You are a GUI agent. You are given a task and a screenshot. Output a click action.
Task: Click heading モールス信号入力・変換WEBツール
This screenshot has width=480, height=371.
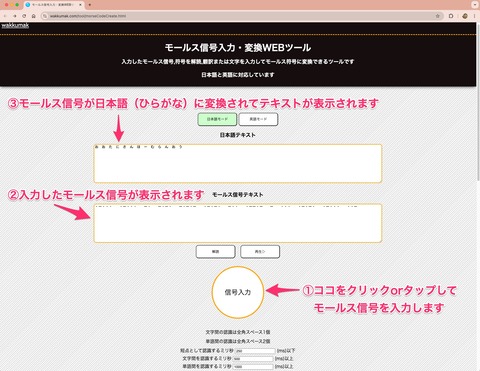pos(238,48)
